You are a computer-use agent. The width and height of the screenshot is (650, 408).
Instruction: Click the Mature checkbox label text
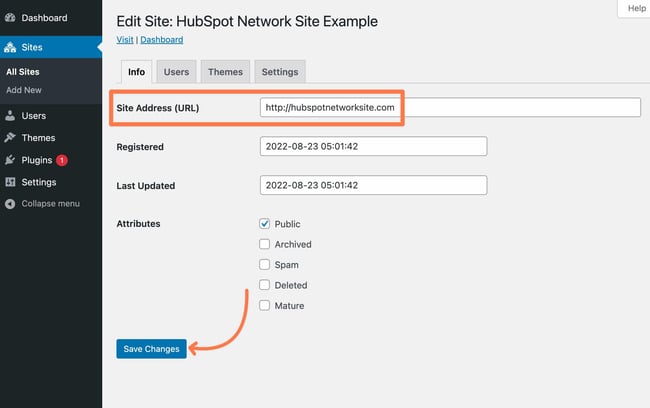pos(289,306)
